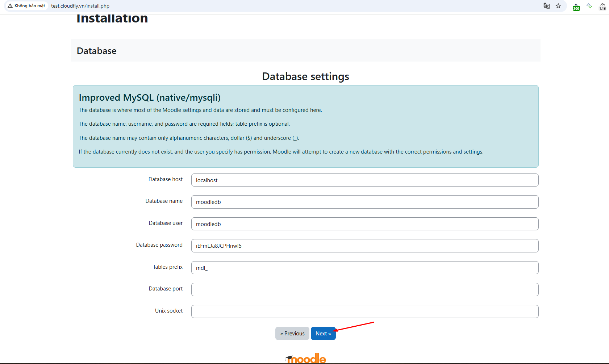
Task: Click the 1.16 speed gauge extension
Action: [602, 6]
